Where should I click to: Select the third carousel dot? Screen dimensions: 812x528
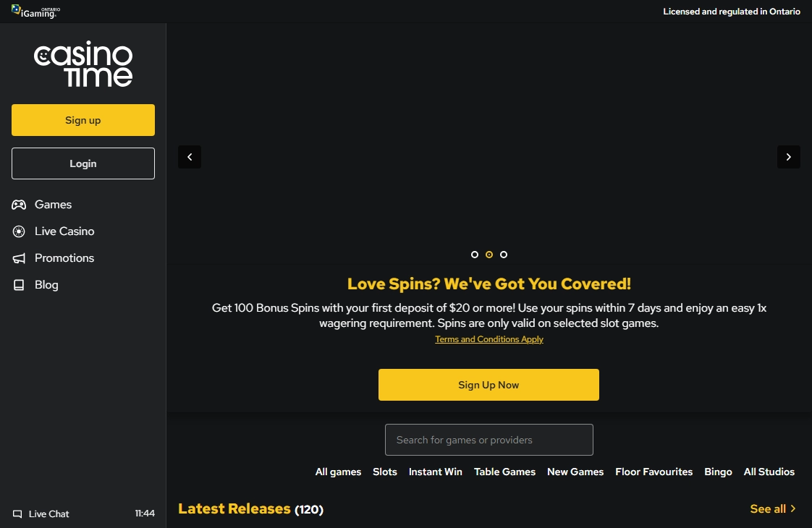pos(504,254)
